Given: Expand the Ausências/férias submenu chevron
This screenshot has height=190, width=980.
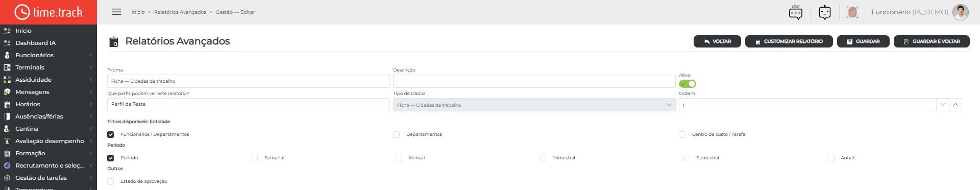Looking at the screenshot, I should tap(91, 116).
